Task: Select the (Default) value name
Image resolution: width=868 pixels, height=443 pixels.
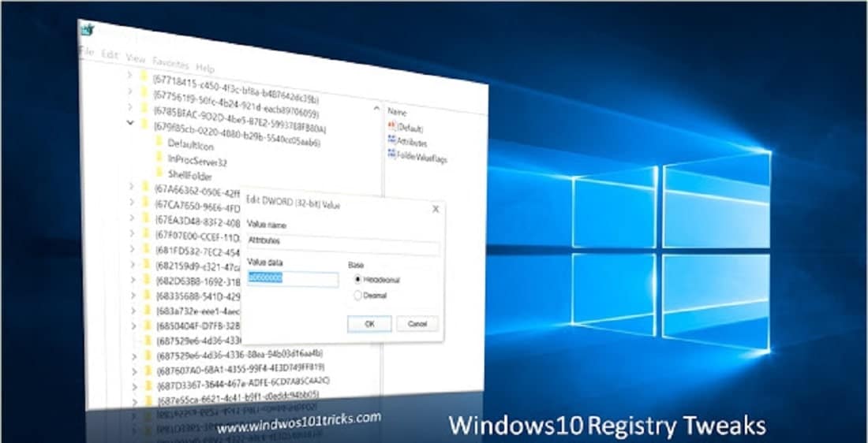Action: click(x=410, y=128)
